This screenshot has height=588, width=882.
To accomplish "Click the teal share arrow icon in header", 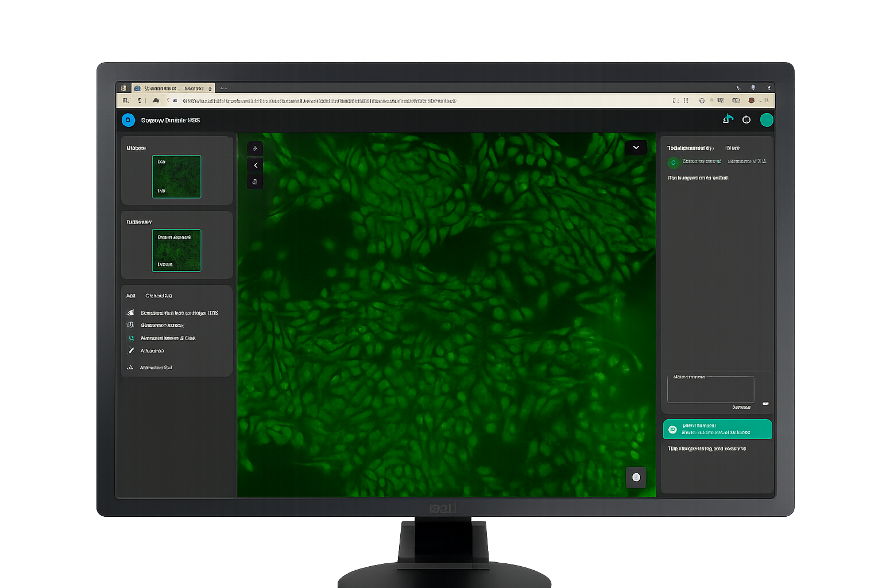I will tap(728, 119).
